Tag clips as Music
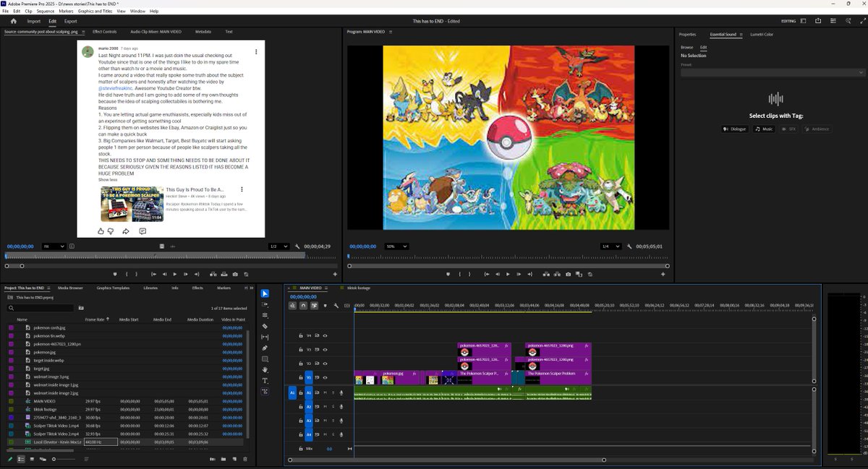868x469 pixels. click(x=764, y=129)
